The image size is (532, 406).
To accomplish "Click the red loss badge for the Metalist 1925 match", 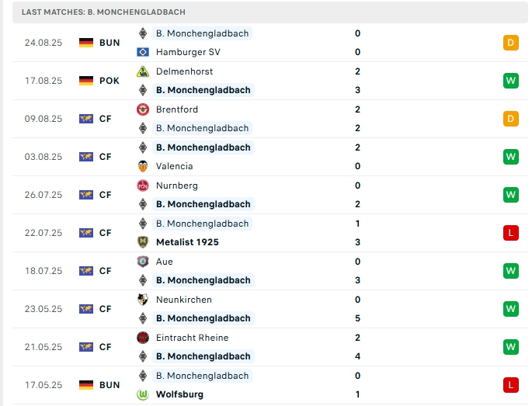I will 510,233.
